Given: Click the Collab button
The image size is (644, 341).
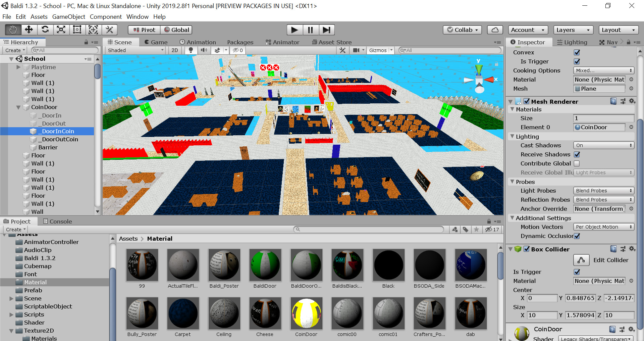Looking at the screenshot, I should [463, 30].
